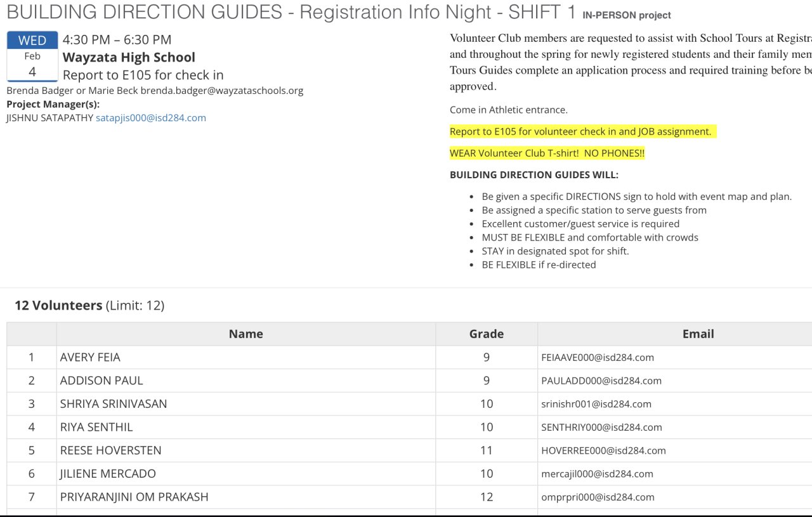The height and width of the screenshot is (517, 812).
Task: Open the satapjis000@isd284.com email link
Action: (x=151, y=118)
